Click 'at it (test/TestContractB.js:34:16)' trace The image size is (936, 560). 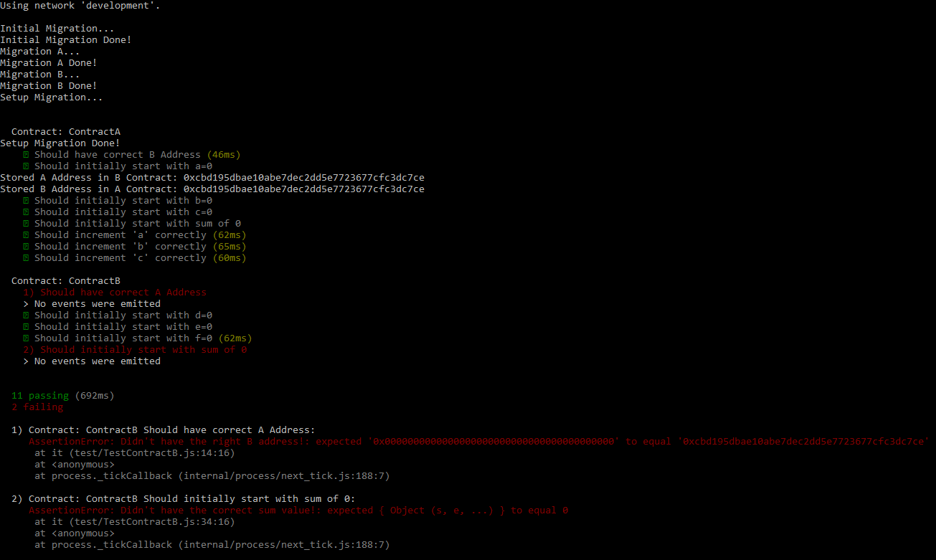click(x=135, y=522)
